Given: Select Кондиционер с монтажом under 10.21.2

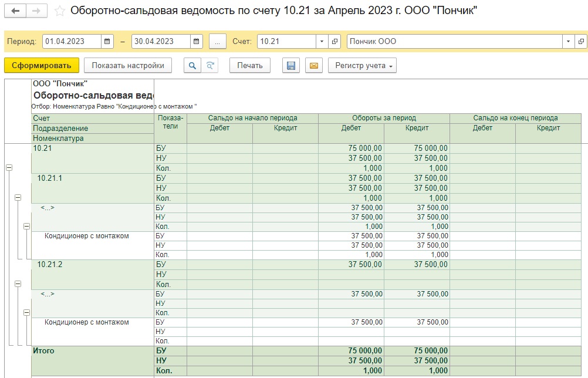Looking at the screenshot, I should 87,322.
